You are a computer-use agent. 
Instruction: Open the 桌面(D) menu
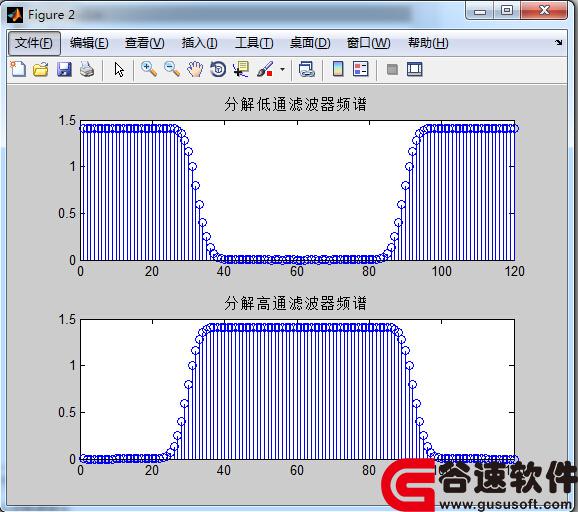pyautogui.click(x=310, y=43)
